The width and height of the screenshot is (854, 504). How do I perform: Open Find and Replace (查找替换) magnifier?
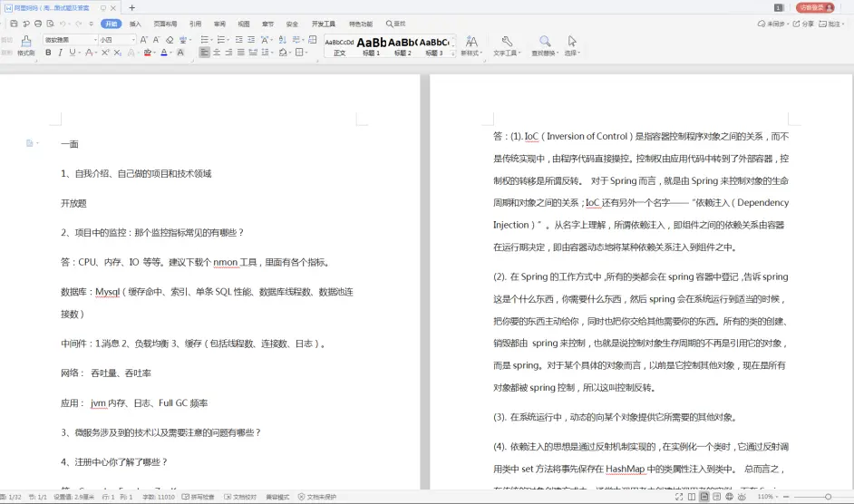click(x=545, y=45)
